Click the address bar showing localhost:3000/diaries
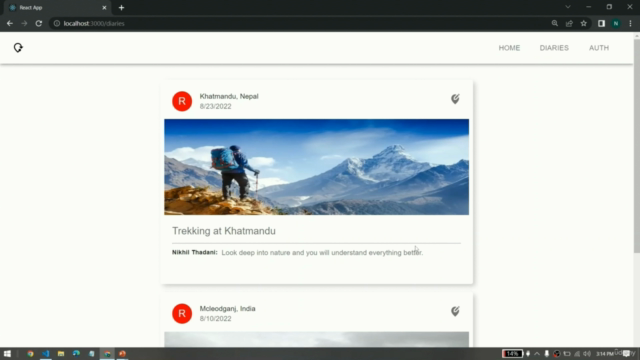Screen dimensions: 640x360 [298, 24]
